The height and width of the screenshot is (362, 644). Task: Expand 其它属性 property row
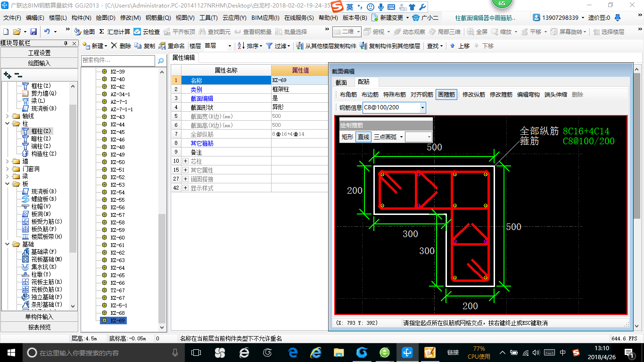(x=185, y=170)
